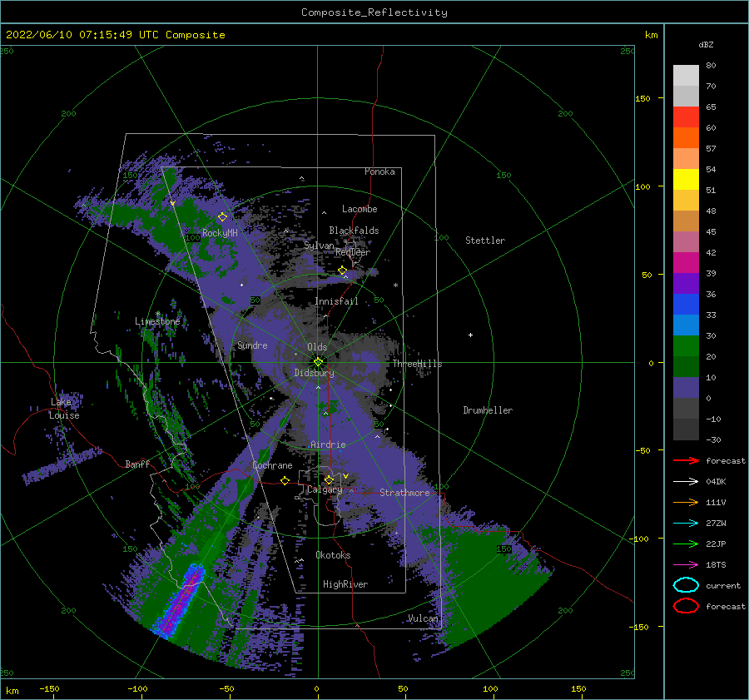Click the 65 dBZ red legend swatch
This screenshot has height=700, width=749.
[x=686, y=117]
